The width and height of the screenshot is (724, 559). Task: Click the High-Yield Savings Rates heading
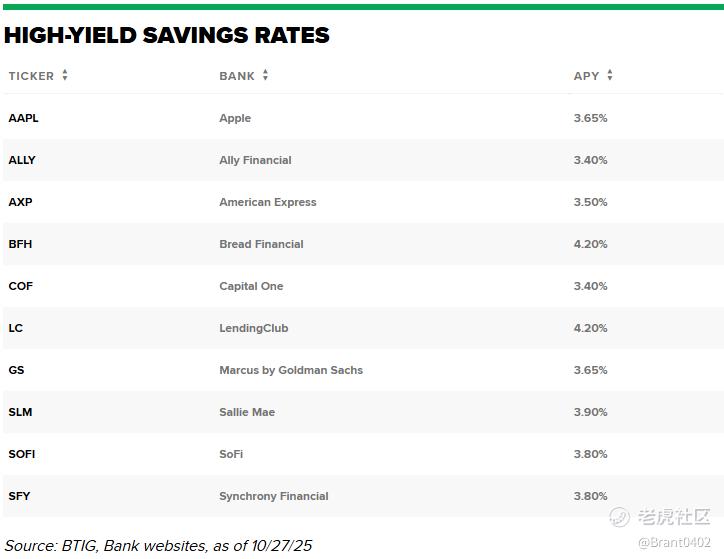(x=167, y=36)
